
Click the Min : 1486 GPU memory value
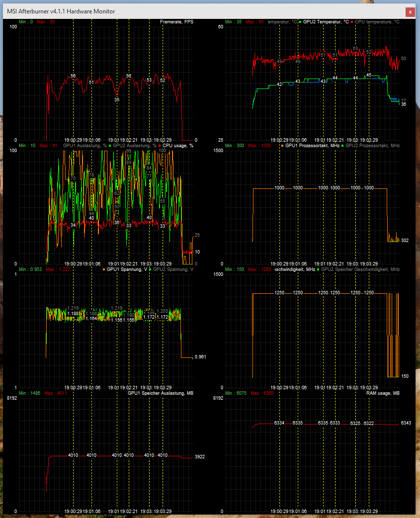29,393
